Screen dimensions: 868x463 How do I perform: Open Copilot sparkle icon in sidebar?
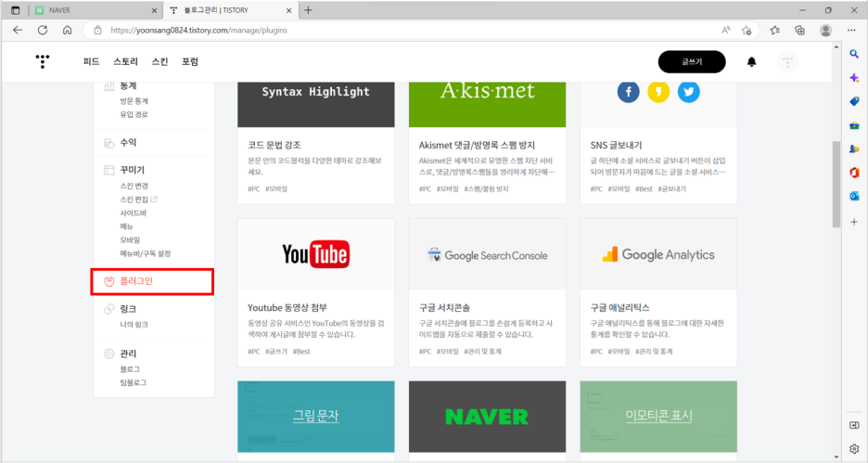pyautogui.click(x=854, y=78)
